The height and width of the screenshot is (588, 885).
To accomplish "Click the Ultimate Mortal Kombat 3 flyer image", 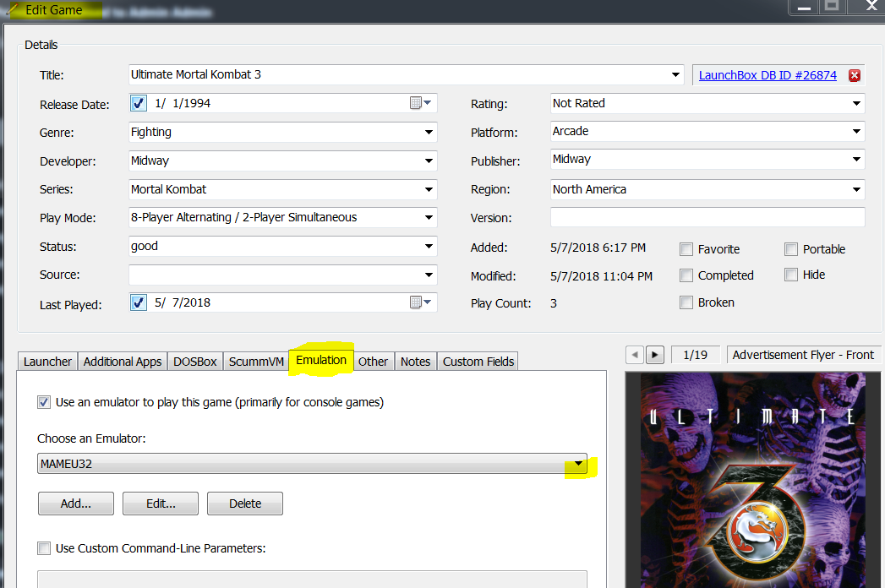I will point(752,480).
